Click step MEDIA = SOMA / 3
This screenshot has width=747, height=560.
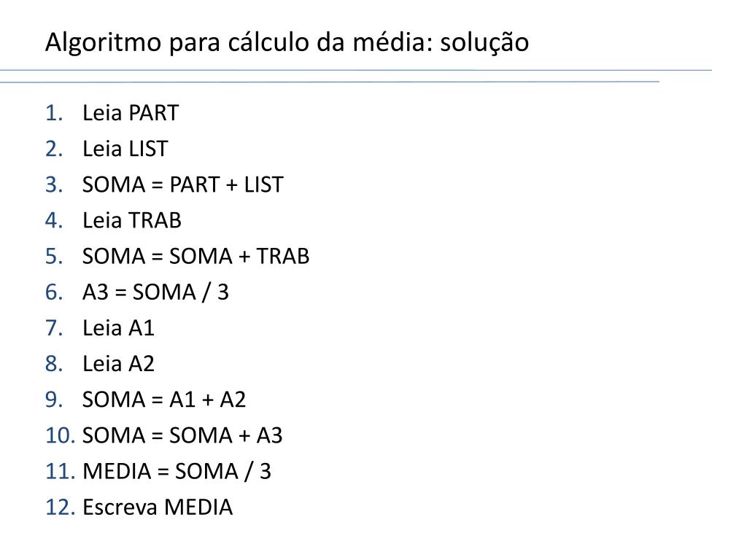point(177,472)
